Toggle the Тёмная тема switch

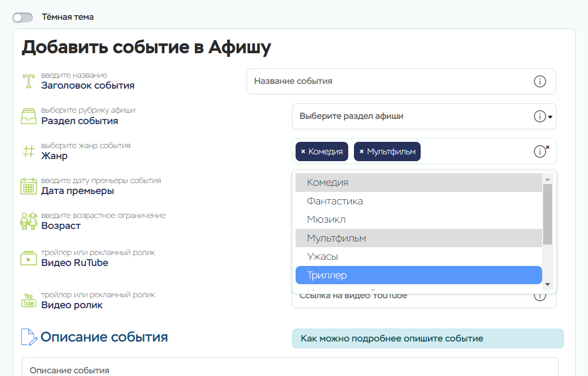coord(22,17)
